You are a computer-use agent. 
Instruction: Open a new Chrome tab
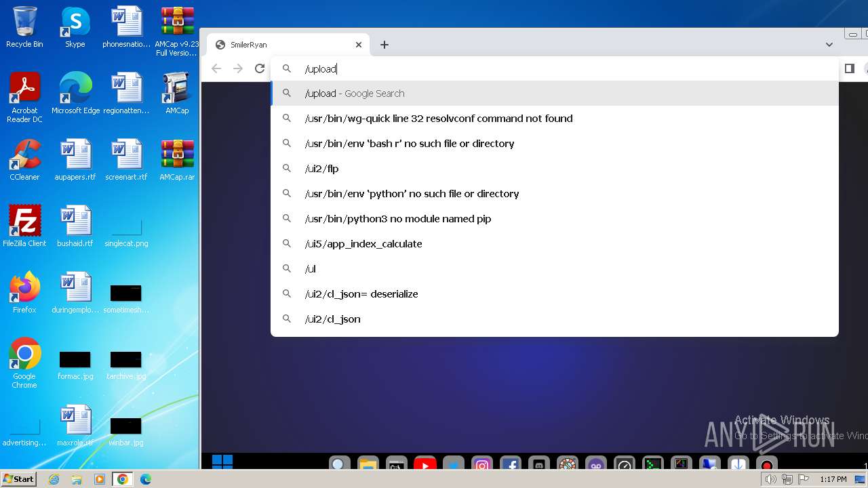coord(384,45)
